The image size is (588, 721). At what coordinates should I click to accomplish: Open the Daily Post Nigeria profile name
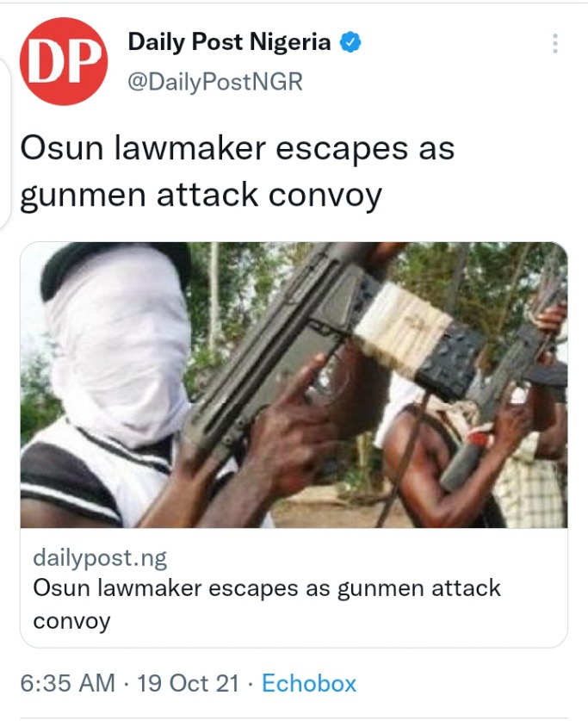click(229, 42)
